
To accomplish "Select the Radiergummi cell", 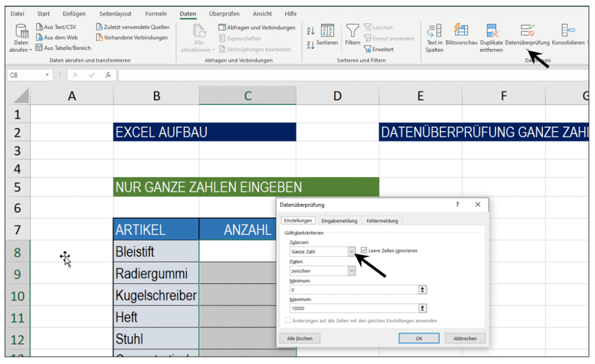I will click(156, 273).
